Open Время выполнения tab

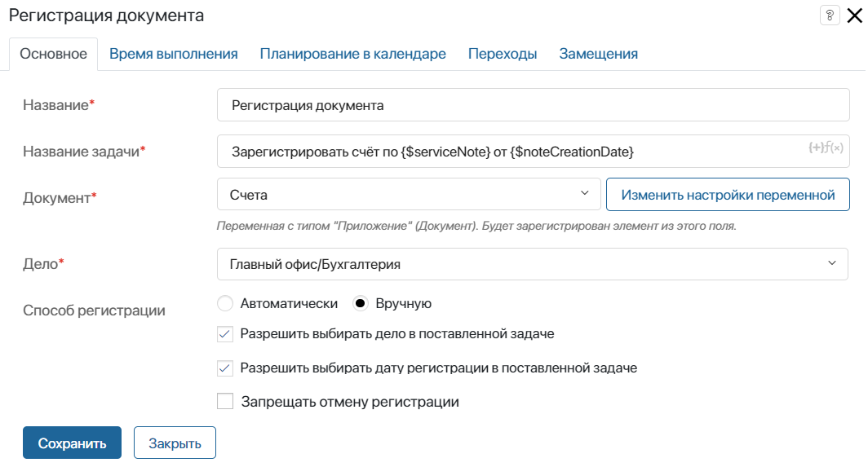[173, 54]
